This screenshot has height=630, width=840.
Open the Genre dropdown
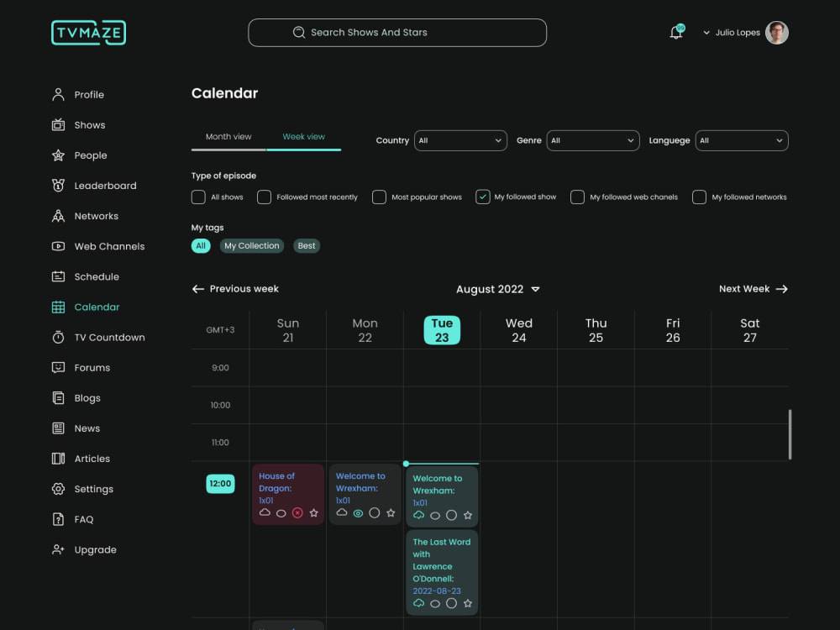pos(593,141)
